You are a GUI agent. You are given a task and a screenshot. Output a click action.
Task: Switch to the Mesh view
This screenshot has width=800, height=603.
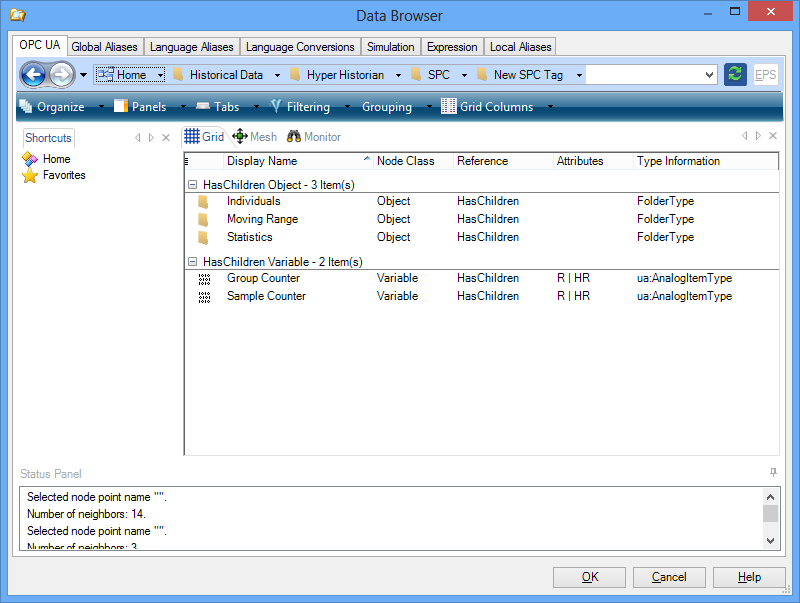tap(254, 137)
